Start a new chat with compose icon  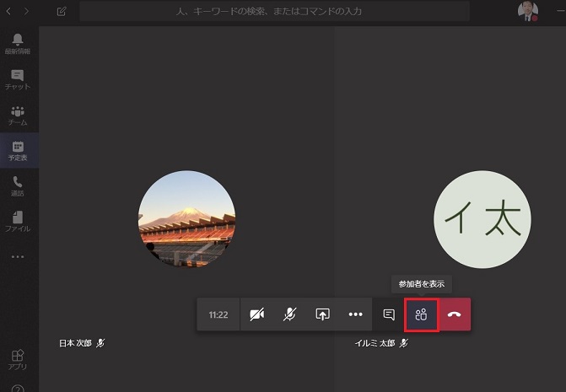point(62,12)
